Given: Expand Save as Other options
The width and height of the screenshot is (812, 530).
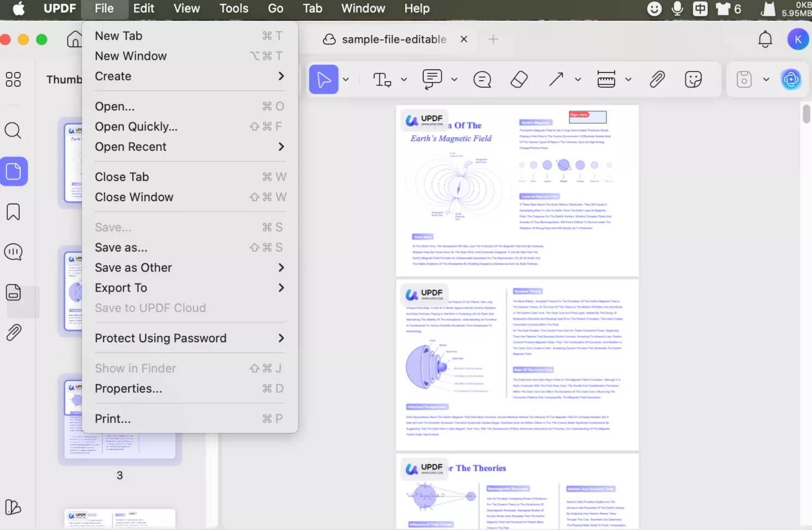Looking at the screenshot, I should pos(133,267).
